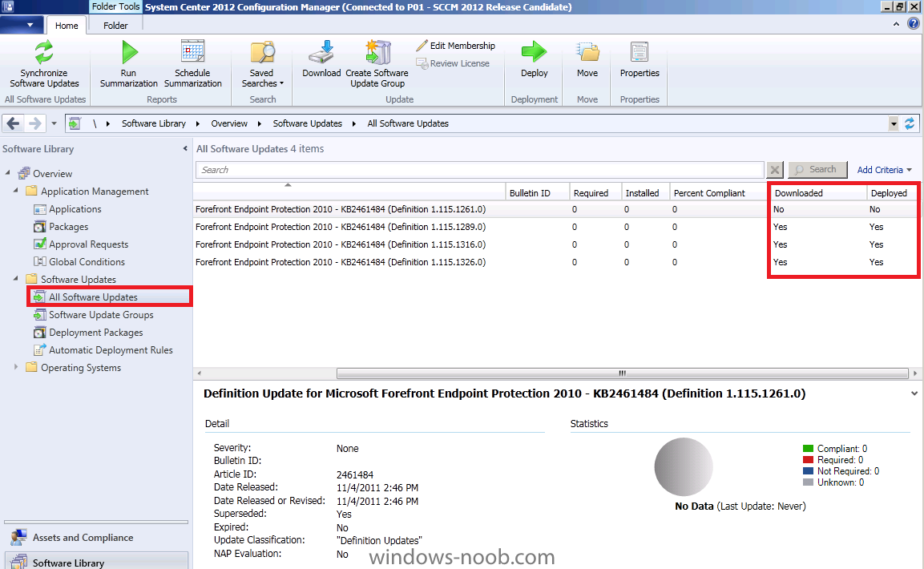The height and width of the screenshot is (569, 924).
Task: Click scrollbar right arrow
Action: click(914, 373)
